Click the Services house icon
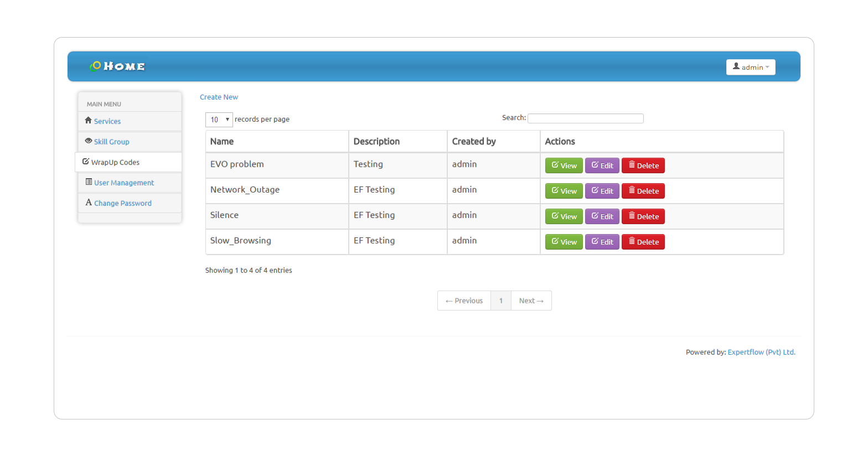Viewport: 868px width, 456px height. click(x=88, y=120)
